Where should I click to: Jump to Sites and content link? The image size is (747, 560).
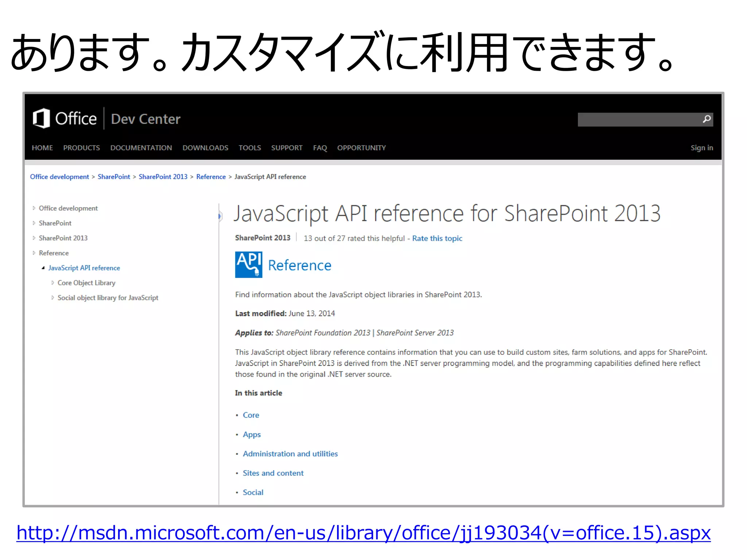click(x=273, y=473)
